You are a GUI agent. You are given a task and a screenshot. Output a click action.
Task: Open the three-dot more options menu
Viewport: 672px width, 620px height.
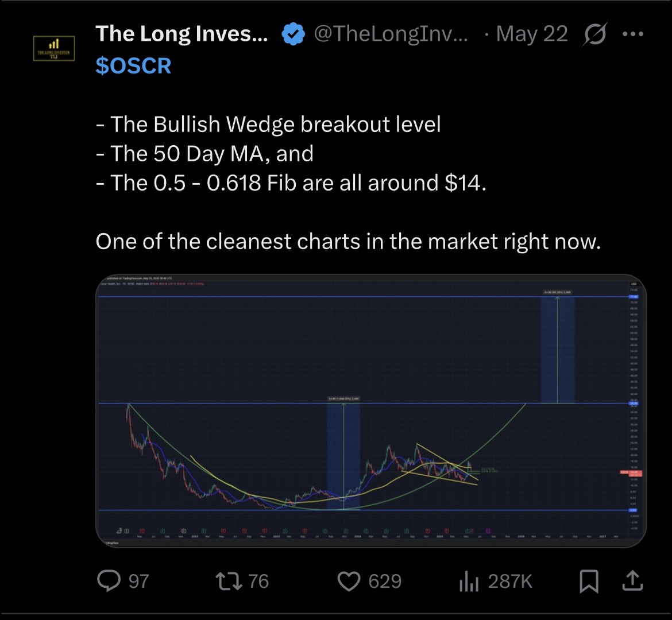(x=633, y=34)
